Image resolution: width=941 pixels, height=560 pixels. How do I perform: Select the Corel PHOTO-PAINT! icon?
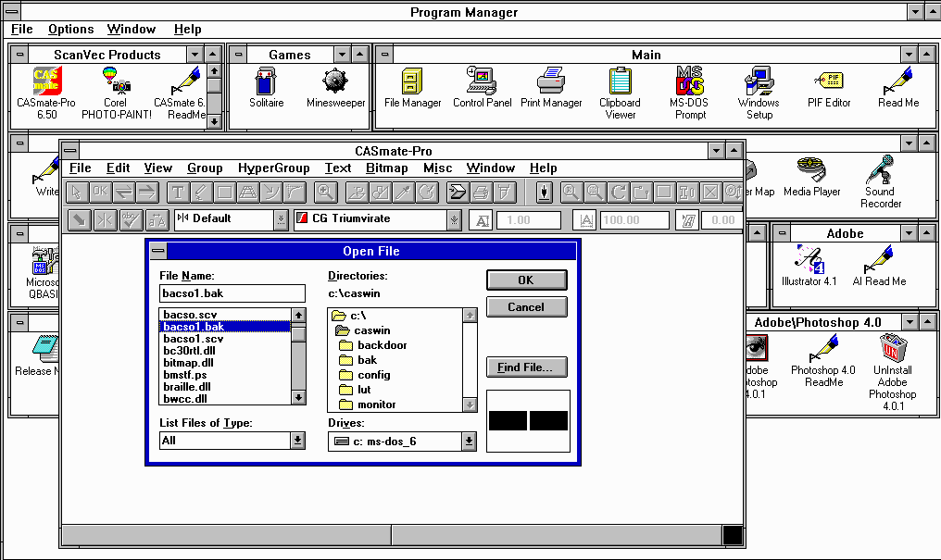pyautogui.click(x=117, y=93)
